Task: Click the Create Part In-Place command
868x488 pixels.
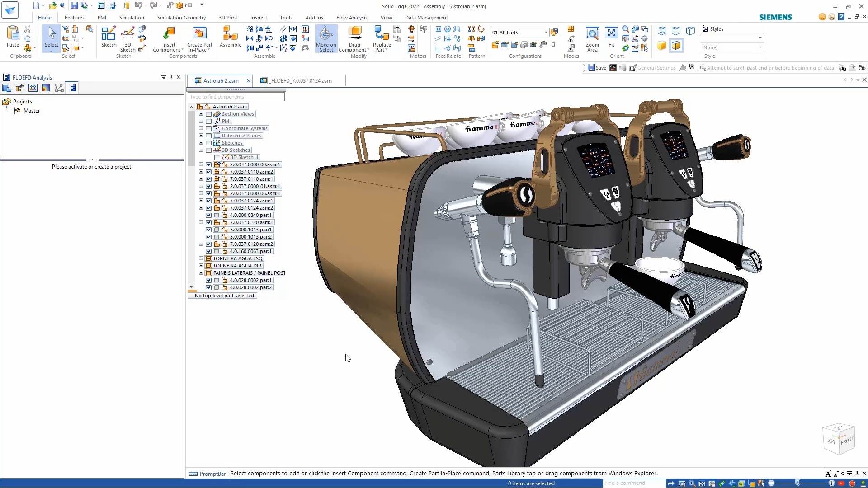Action: pos(199,39)
